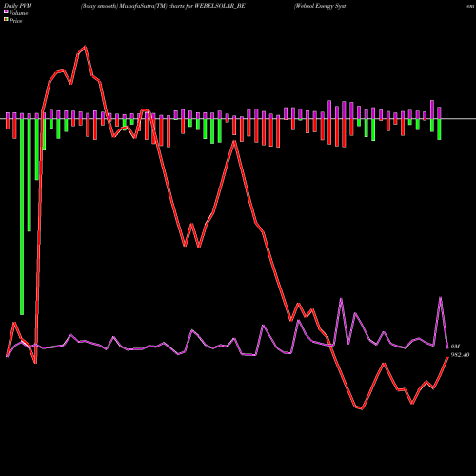This screenshot has height=476, width=476.
Task: Select the 'Price' legend label
Action: pyautogui.click(x=15, y=21)
